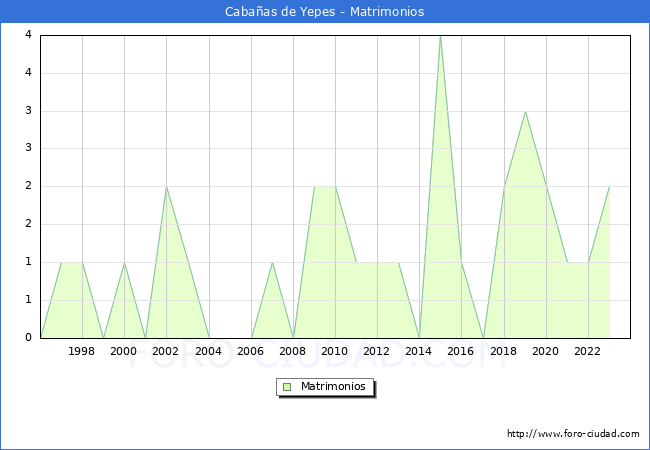This screenshot has height=450, width=650.
Task: Click the green Matrimonios legend swatch
Action: tap(287, 387)
